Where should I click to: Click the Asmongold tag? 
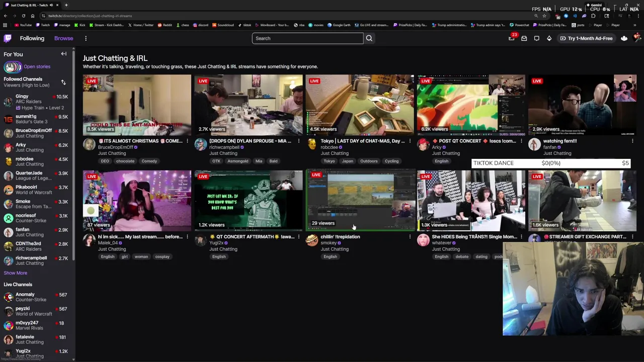237,161
